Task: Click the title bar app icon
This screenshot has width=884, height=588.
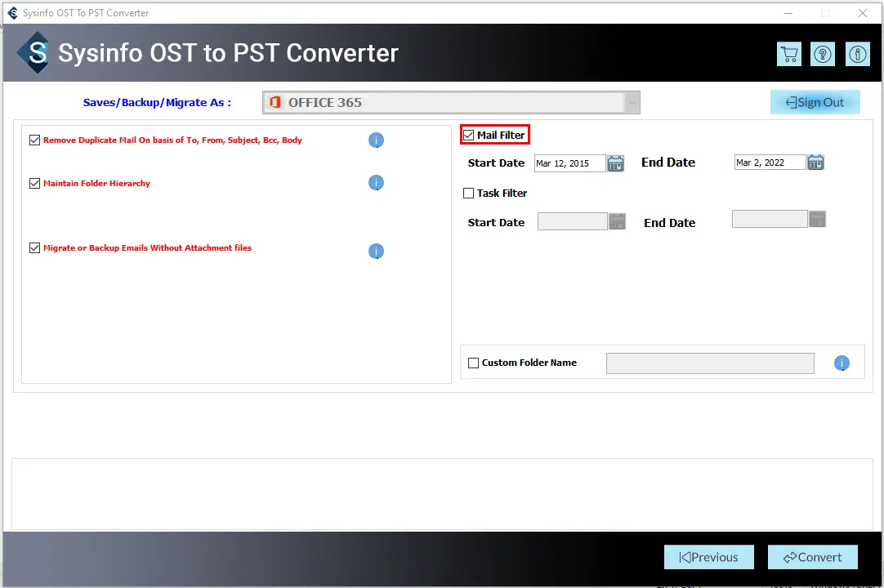Action: click(x=12, y=12)
